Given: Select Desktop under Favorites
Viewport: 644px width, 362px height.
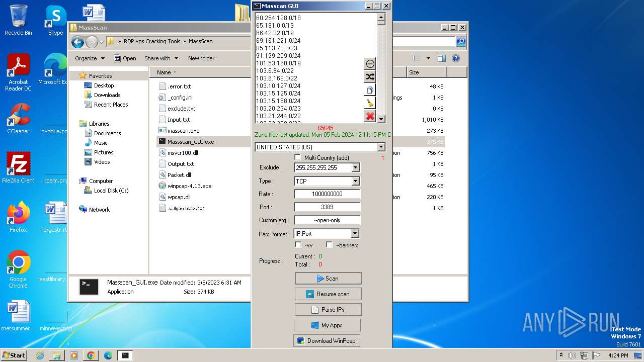Looking at the screenshot, I should point(104,85).
